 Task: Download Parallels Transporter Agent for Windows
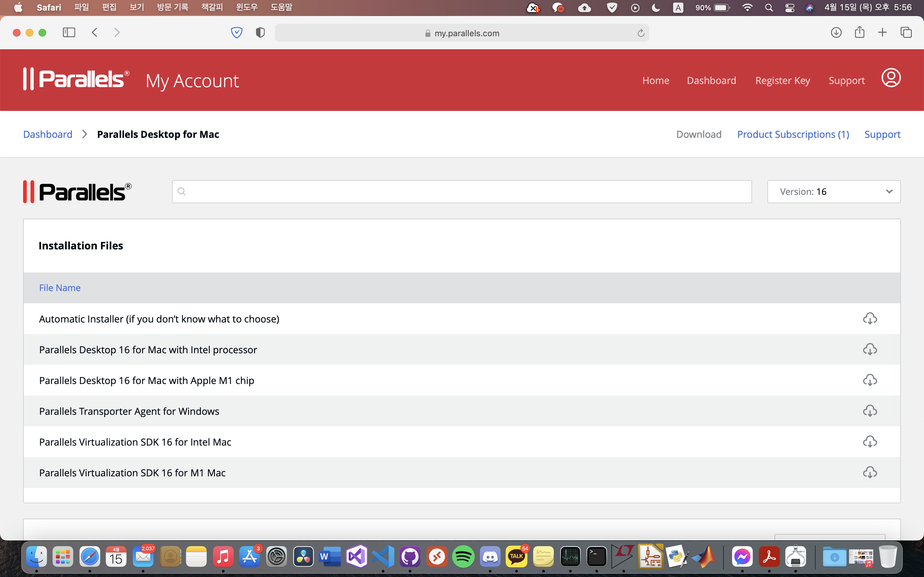pos(869,411)
